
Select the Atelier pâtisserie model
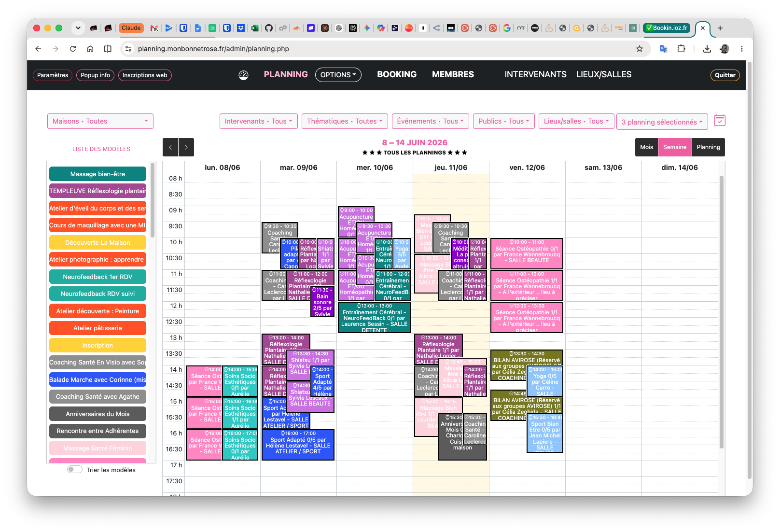(x=97, y=328)
